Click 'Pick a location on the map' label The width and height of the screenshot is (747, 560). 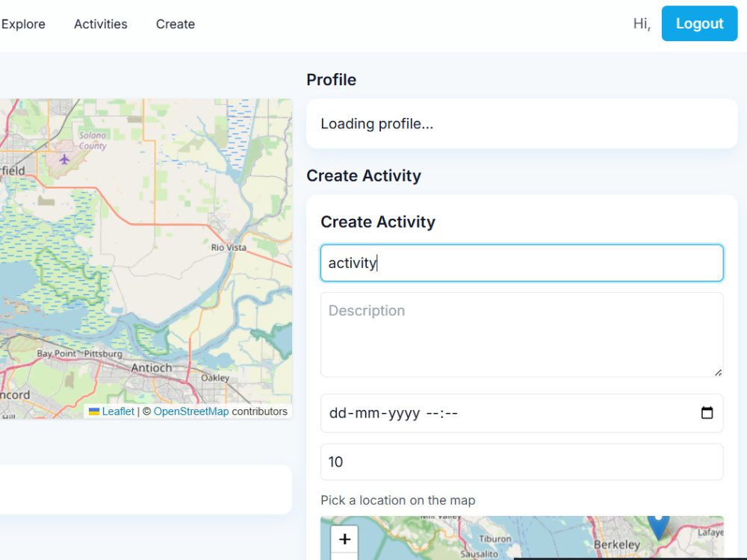398,500
